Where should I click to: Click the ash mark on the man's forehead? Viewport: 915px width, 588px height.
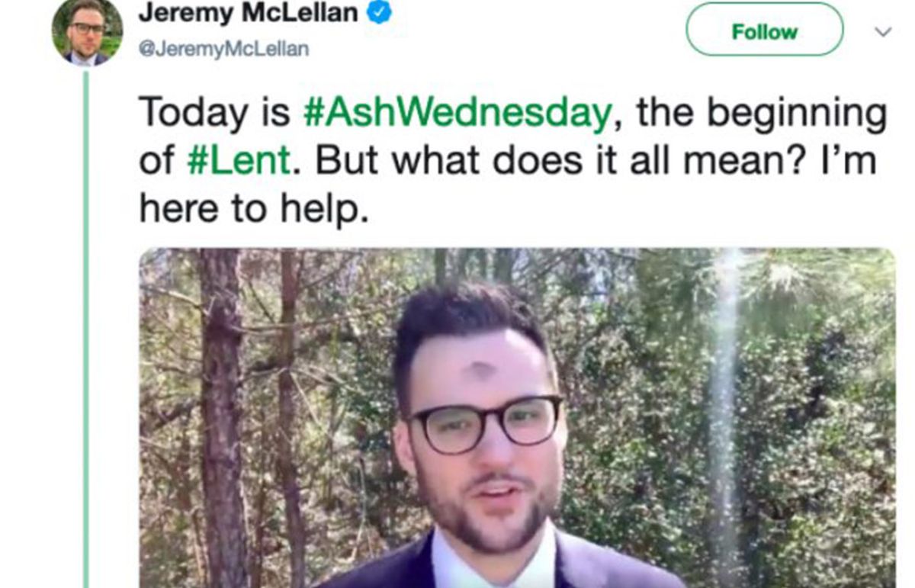480,371
